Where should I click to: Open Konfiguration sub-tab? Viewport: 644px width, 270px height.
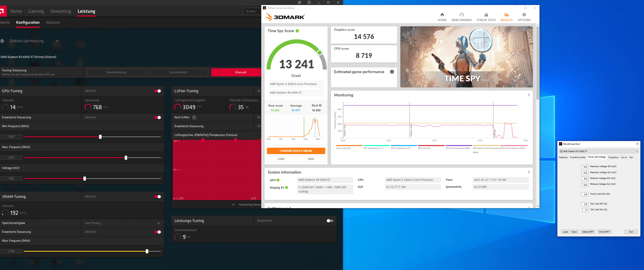28,22
